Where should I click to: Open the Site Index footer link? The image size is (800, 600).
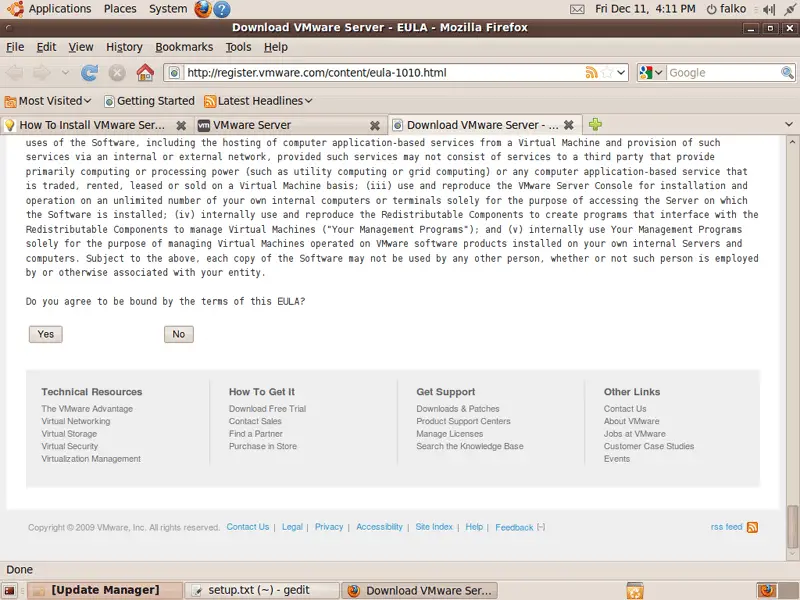(x=434, y=527)
